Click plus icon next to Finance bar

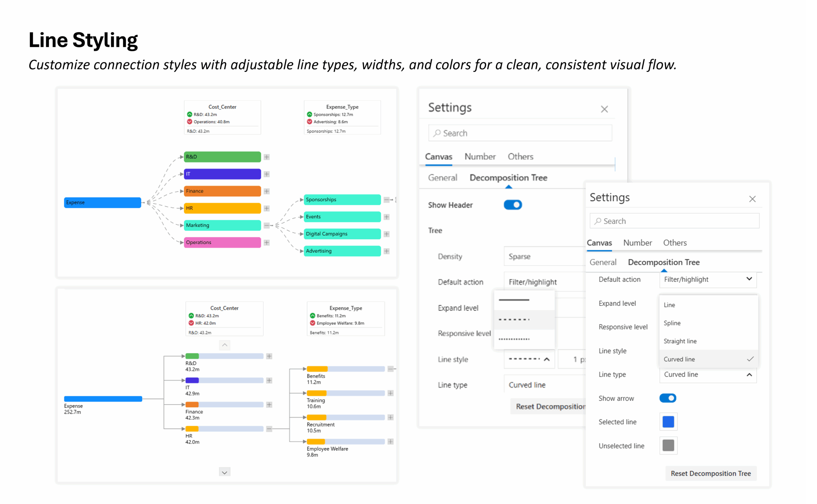pos(266,191)
